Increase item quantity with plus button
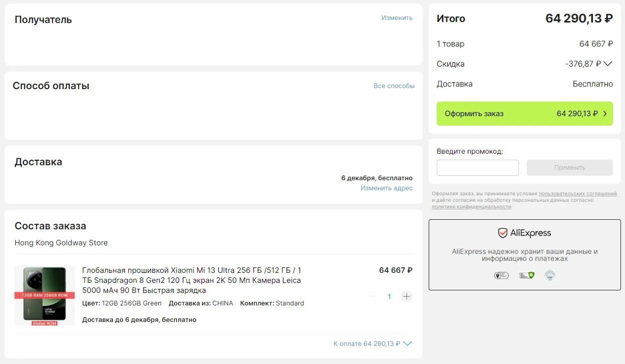The height and width of the screenshot is (364, 625). pyautogui.click(x=407, y=296)
